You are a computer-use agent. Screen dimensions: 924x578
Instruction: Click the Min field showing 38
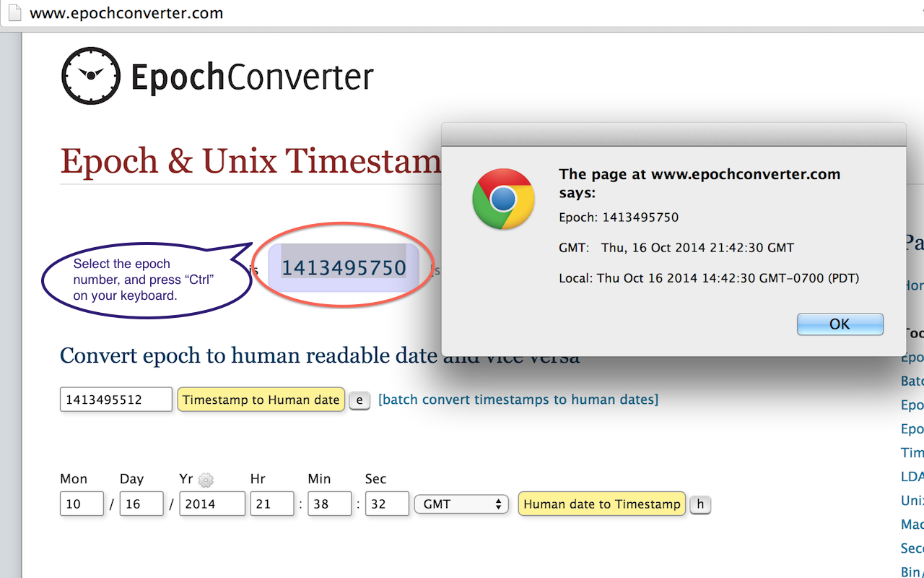coord(330,504)
